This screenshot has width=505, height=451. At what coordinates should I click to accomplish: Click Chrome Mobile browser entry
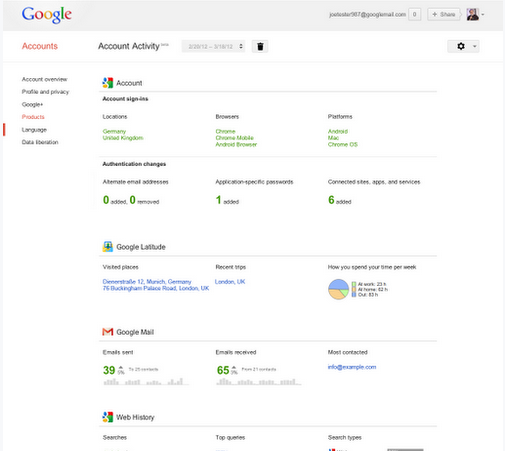click(x=234, y=138)
